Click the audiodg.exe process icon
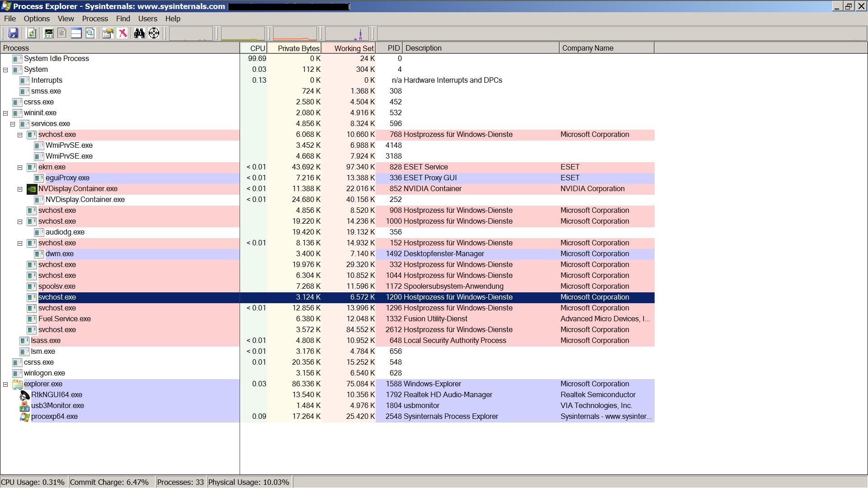This screenshot has width=868, height=488. [x=39, y=232]
